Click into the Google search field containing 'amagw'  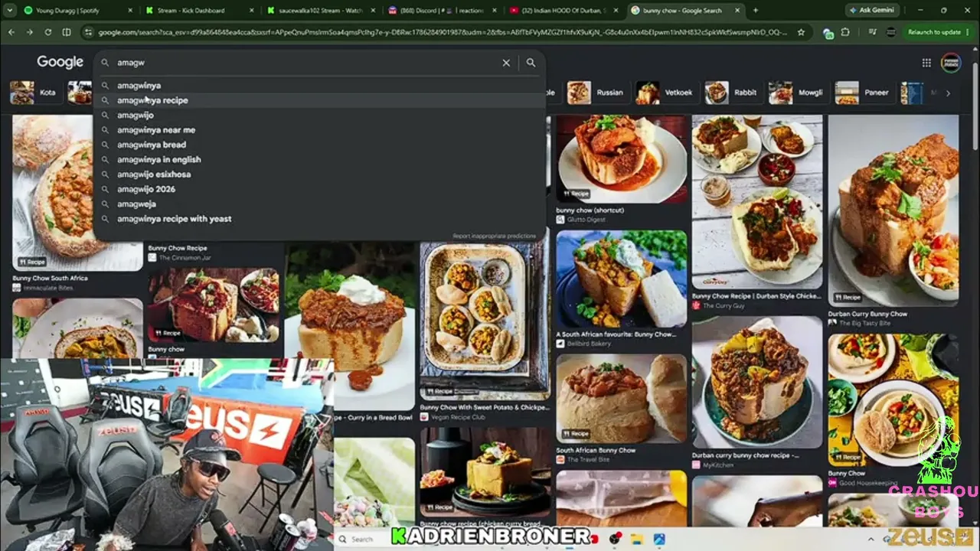(306, 63)
